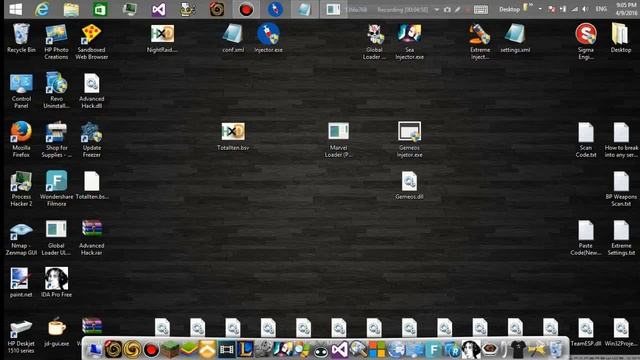Open the IDA Pro portrait icon in the dock
The image size is (640, 360).
[471, 349]
